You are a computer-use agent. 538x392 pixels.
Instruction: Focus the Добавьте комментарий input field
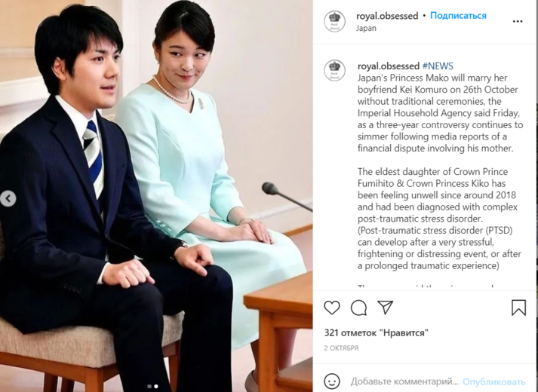click(404, 381)
